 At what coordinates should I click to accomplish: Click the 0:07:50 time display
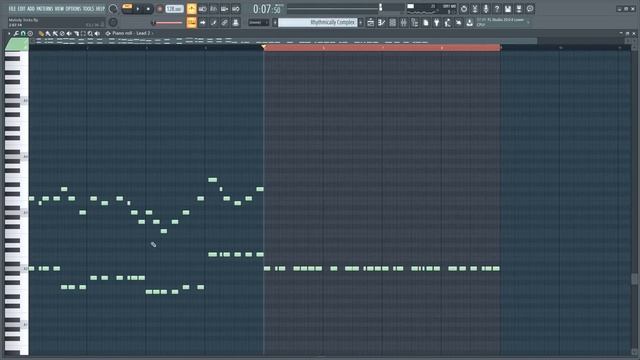pos(267,9)
